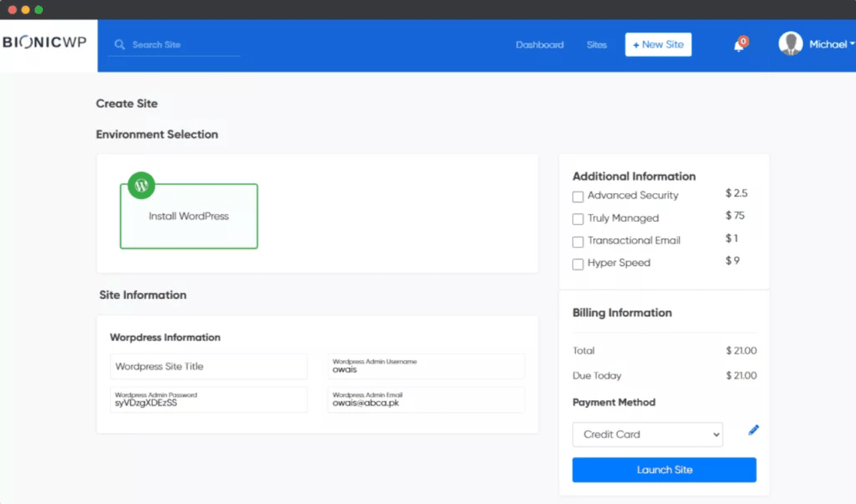Click the green WordPress logo badge
Image resolution: width=856 pixels, height=504 pixels.
tap(141, 186)
